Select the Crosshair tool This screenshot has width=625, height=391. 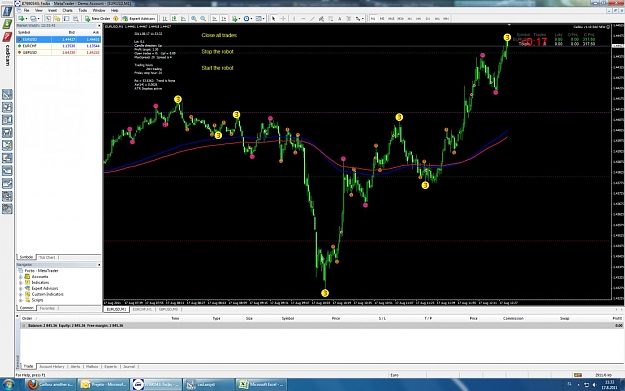click(283, 18)
